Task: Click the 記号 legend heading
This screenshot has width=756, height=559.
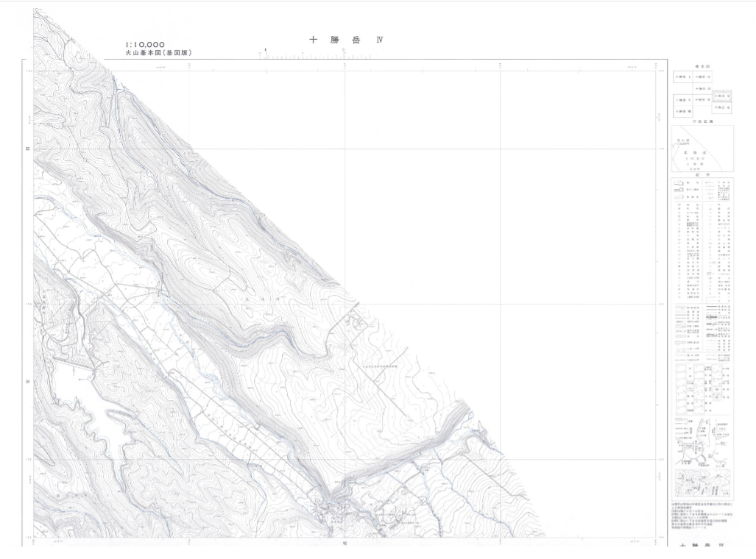Action: tap(702, 175)
